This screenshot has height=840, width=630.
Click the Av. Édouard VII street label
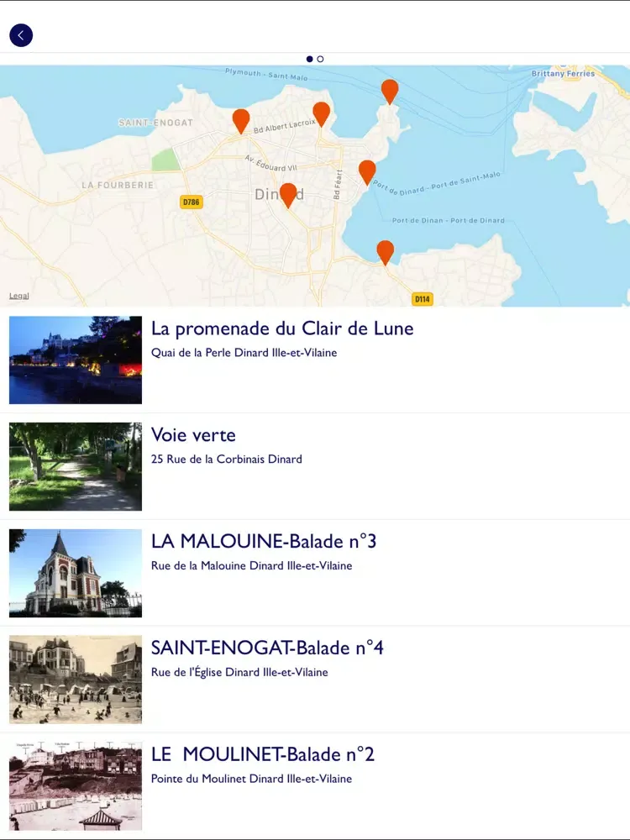click(270, 163)
